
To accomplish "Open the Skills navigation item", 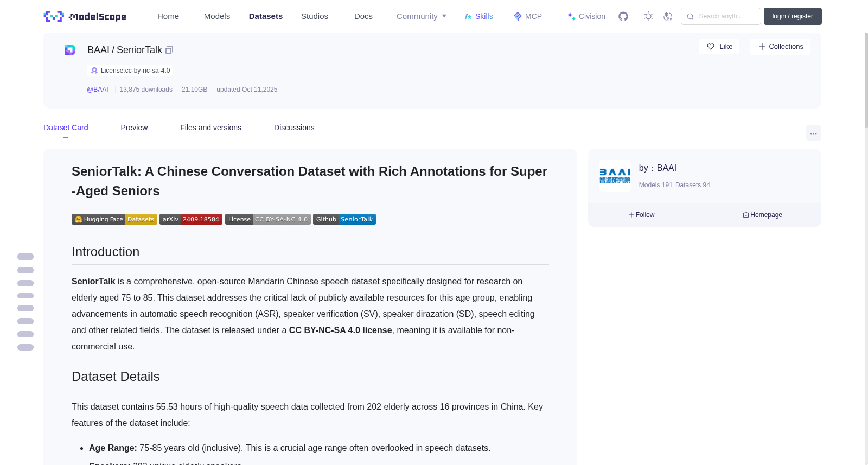I will click(x=478, y=16).
